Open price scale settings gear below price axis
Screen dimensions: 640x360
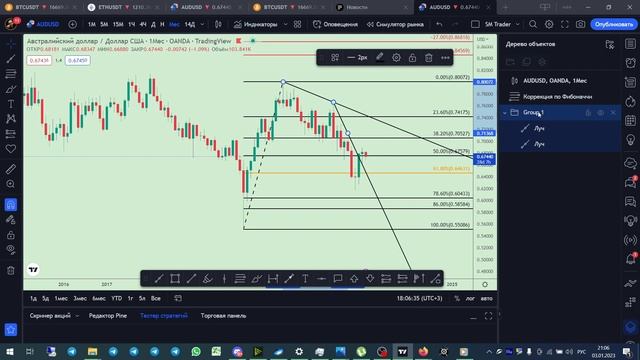(485, 284)
